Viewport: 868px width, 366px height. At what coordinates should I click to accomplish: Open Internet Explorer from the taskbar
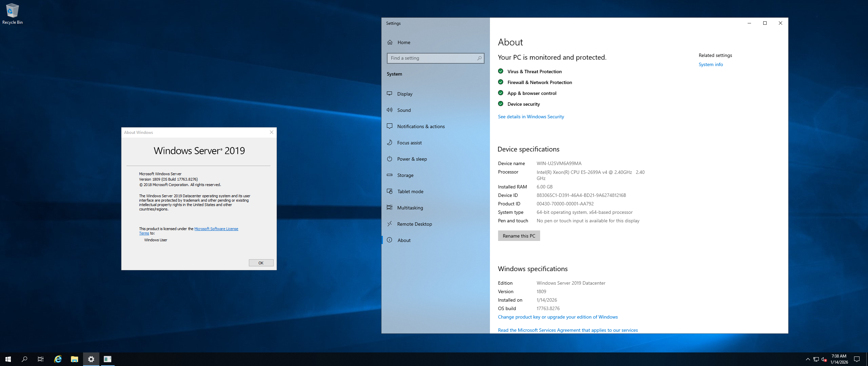click(x=58, y=359)
